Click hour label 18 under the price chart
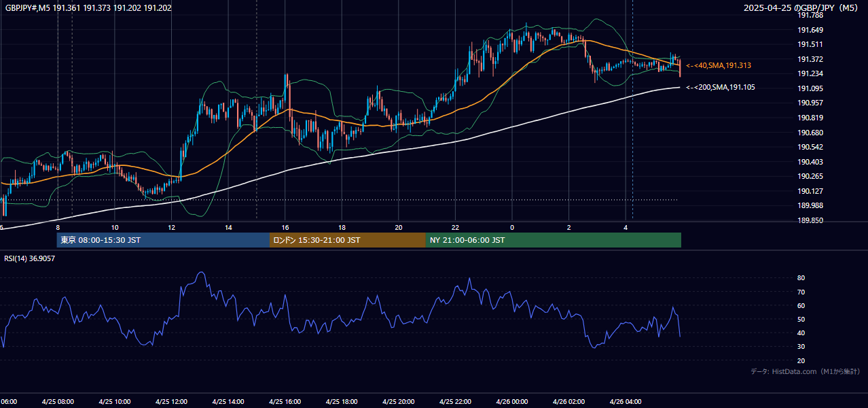 point(342,227)
